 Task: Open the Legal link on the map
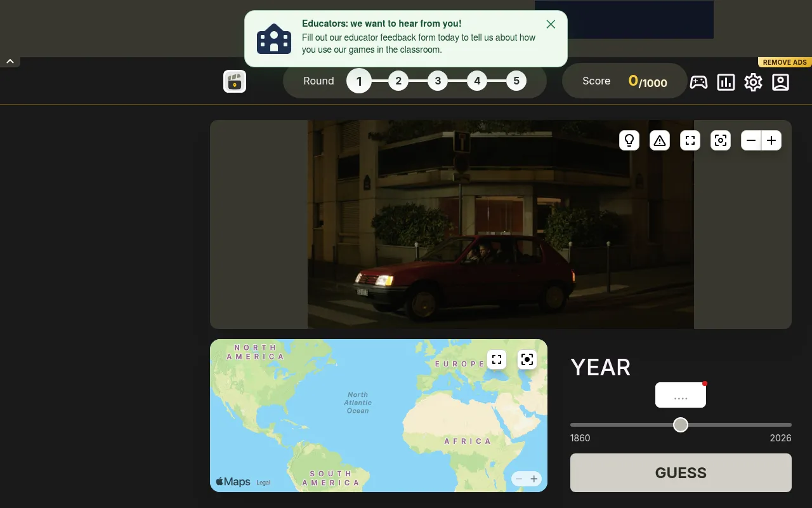(263, 483)
